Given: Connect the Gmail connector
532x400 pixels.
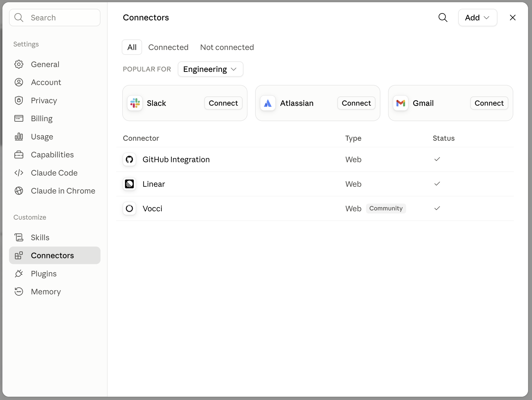Looking at the screenshot, I should pos(489,103).
